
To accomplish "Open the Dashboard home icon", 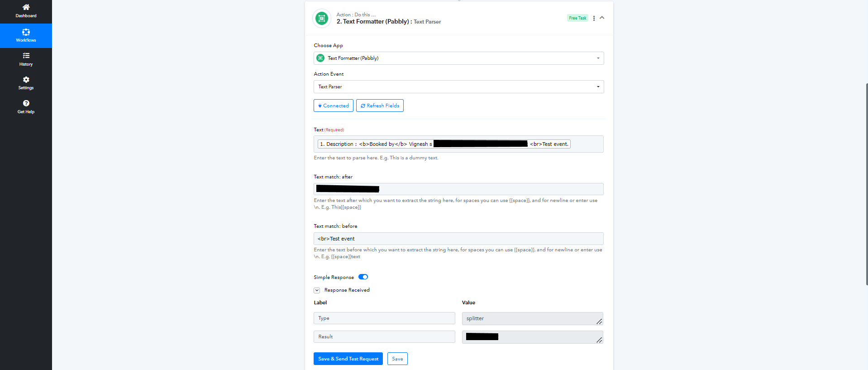I will pos(26,7).
